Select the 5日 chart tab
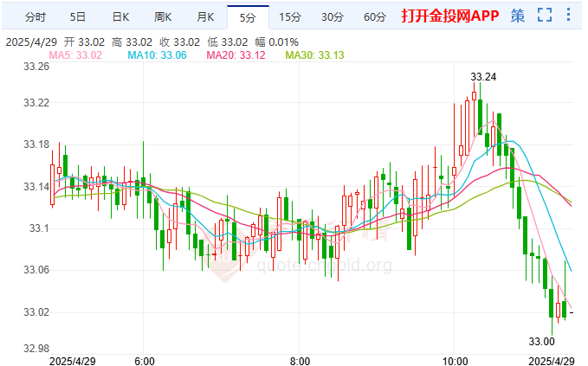The width and height of the screenshot is (588, 366). click(78, 16)
